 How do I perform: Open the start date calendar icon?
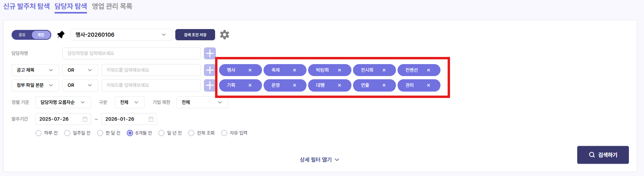[x=85, y=119]
